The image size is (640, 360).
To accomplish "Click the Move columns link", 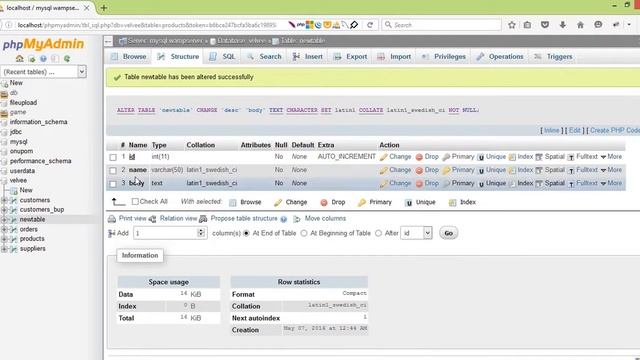I will (x=325, y=218).
